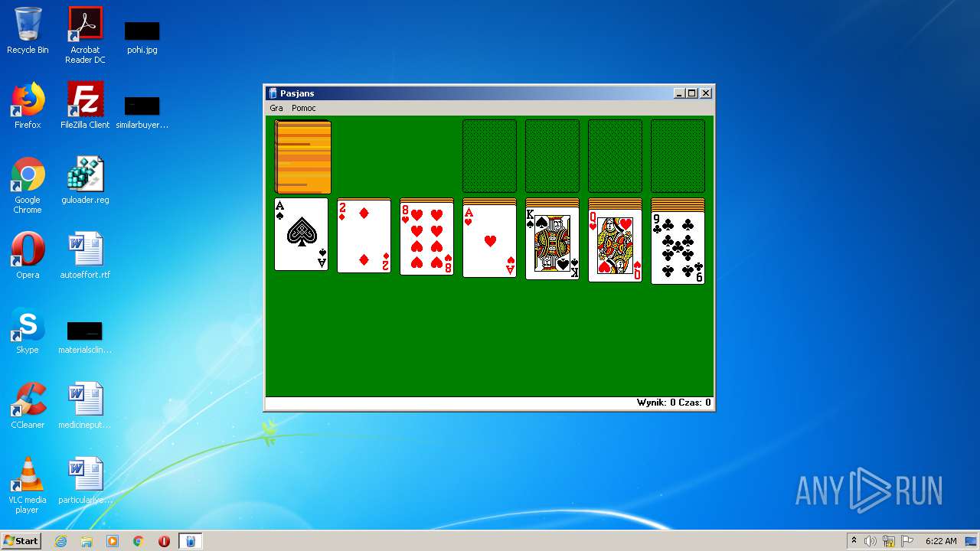The width and height of the screenshot is (980, 551).
Task: Select the VLC media player shortcut
Action: point(28,485)
